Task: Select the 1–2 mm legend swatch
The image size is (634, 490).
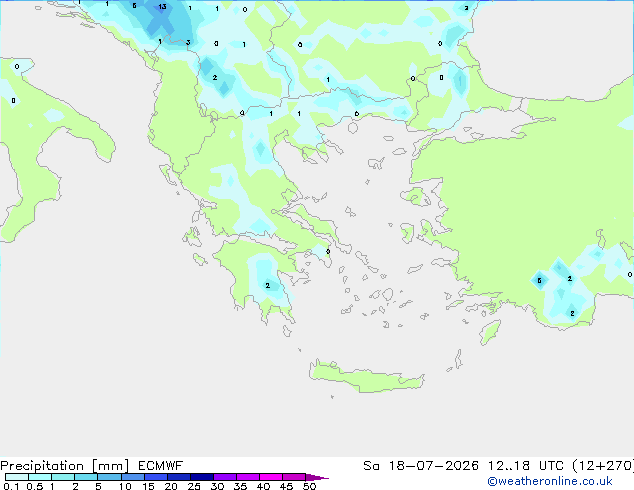Action: (63, 477)
